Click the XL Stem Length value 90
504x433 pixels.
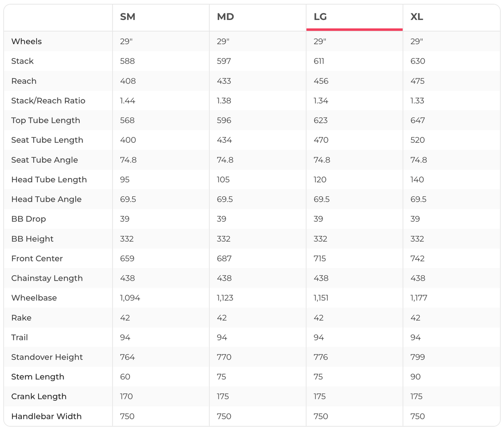click(x=416, y=377)
